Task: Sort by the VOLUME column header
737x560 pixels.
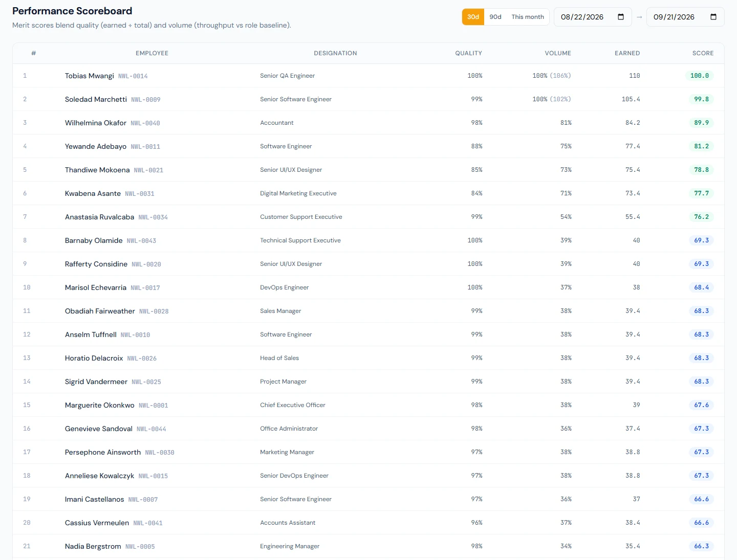Action: [558, 53]
